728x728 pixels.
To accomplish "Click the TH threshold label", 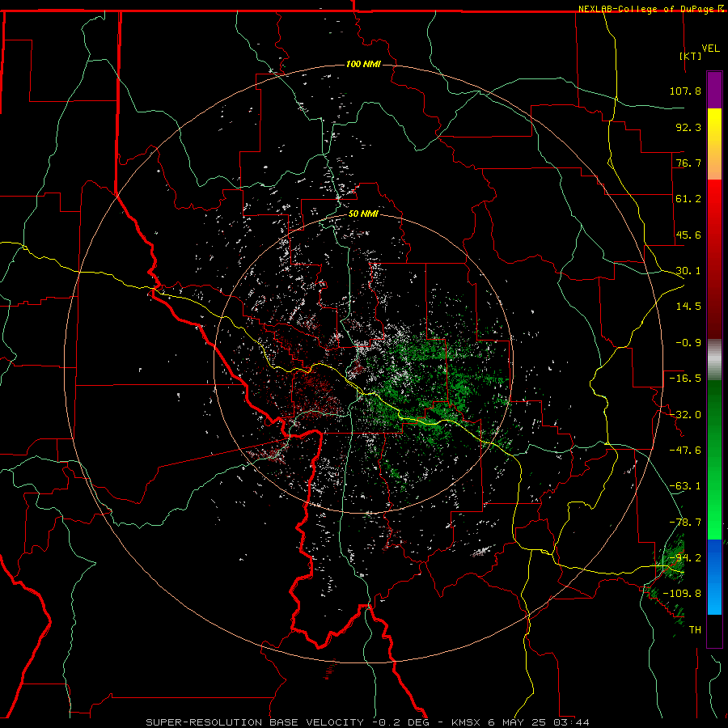I will click(x=695, y=630).
